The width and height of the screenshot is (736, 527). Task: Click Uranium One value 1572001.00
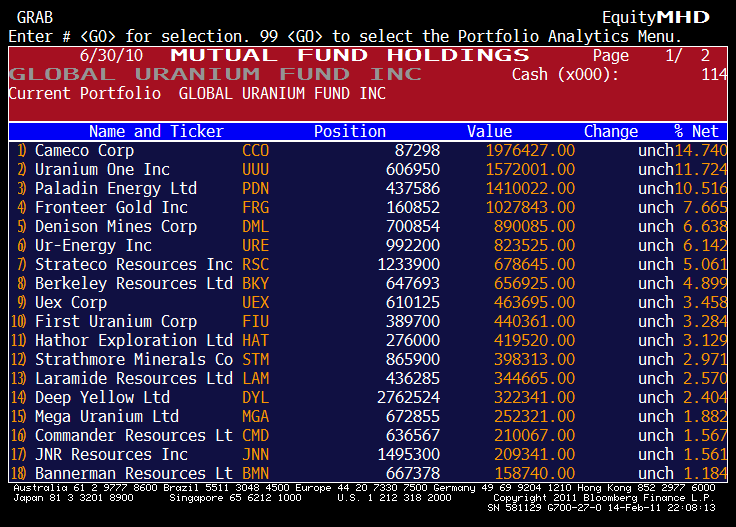point(530,169)
